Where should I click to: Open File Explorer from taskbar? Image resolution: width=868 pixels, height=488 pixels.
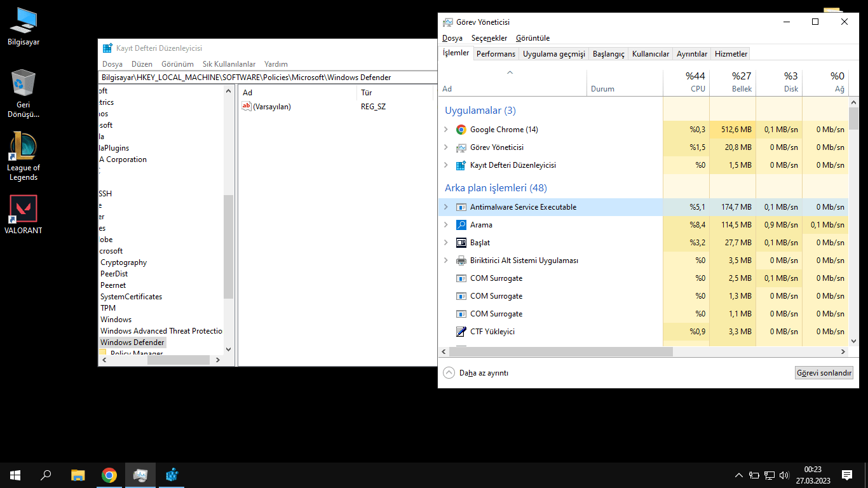coord(78,475)
